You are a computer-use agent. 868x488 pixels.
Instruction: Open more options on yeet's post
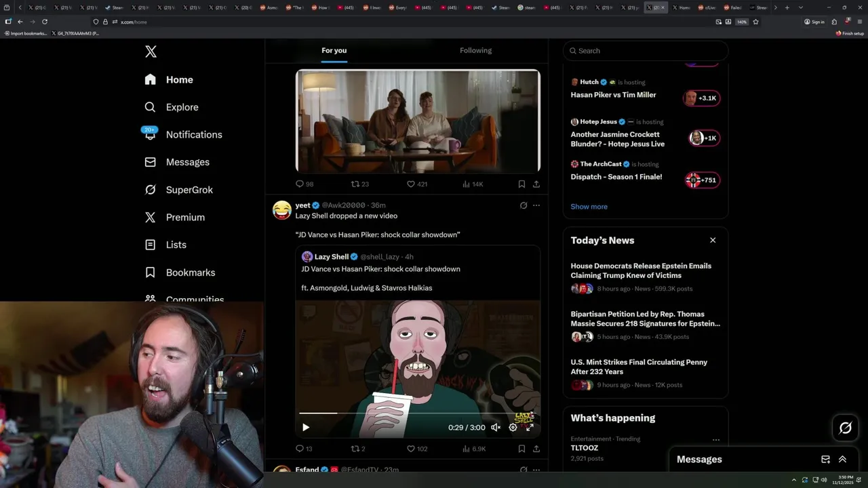(536, 205)
